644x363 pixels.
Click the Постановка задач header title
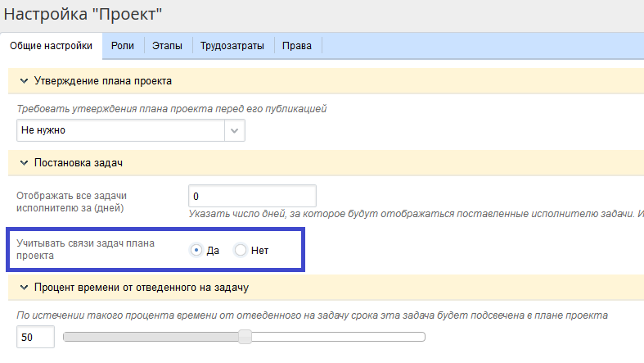(78, 163)
